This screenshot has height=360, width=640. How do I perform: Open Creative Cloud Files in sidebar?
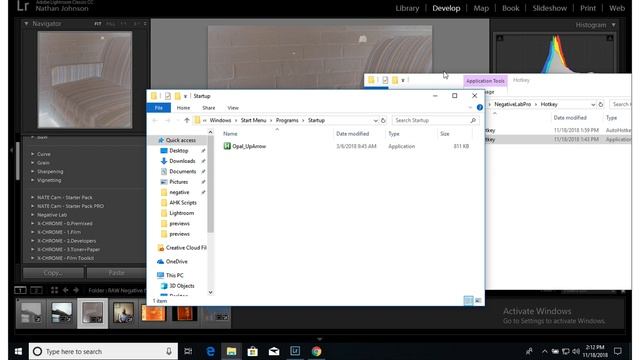pos(186,248)
